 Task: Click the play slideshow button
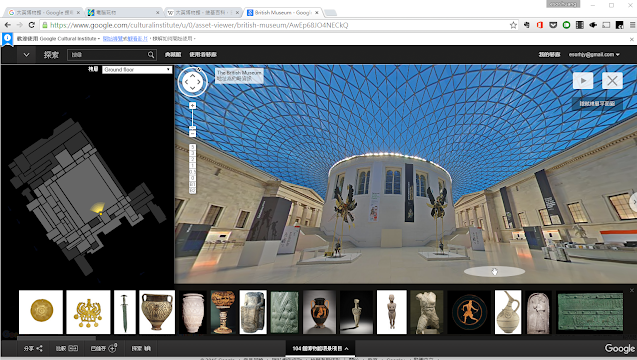(583, 80)
